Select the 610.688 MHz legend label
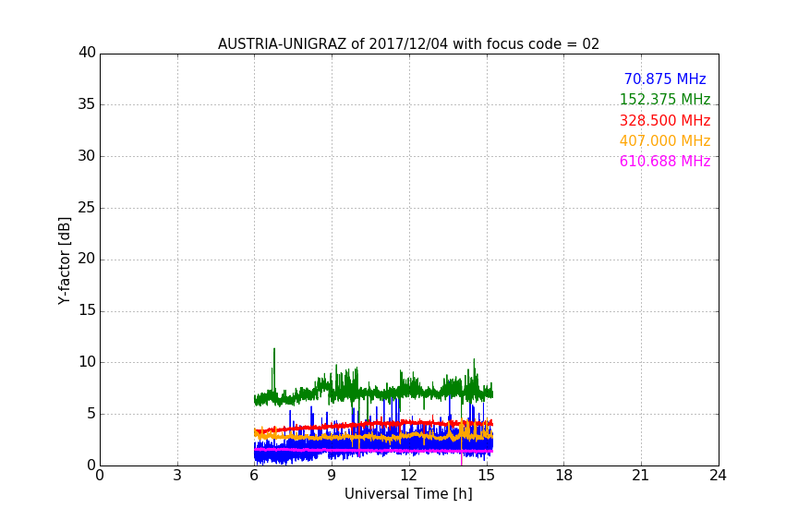Image resolution: width=798 pixels, height=532 pixels. coord(665,162)
